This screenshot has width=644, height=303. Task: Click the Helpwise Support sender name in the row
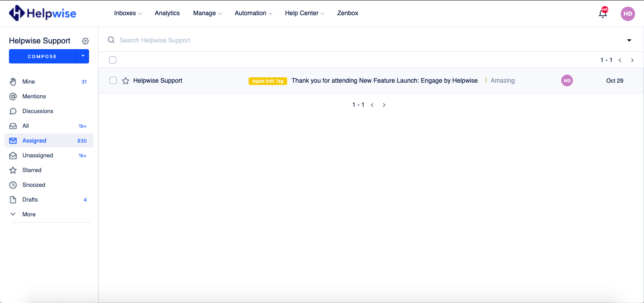point(158,80)
